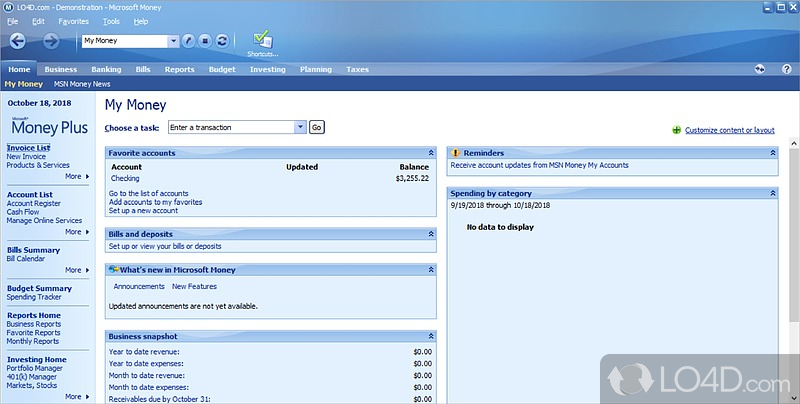Collapse the Favorite accounts panel

[431, 153]
